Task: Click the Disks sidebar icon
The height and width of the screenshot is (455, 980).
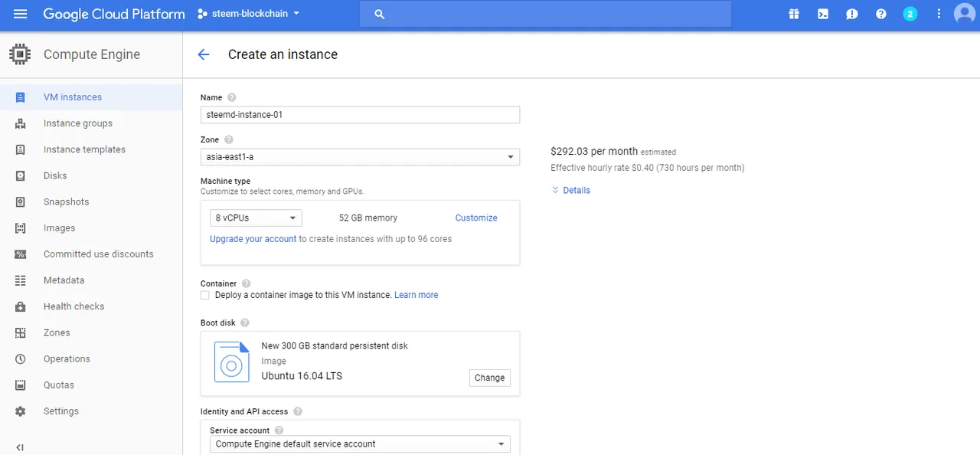Action: pyautogui.click(x=21, y=175)
